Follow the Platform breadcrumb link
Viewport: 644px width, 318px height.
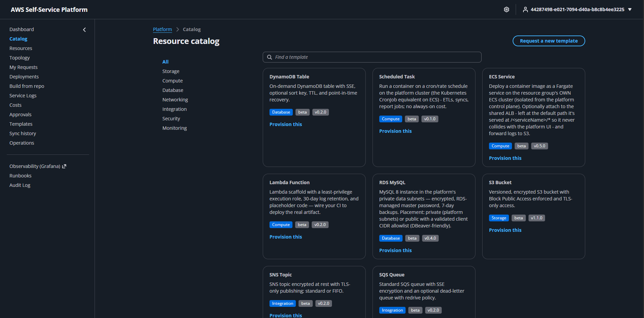point(162,29)
